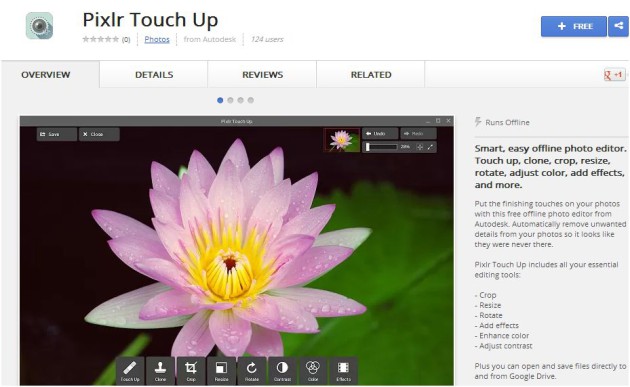Click the 'Pixlr Touch Up' page title
This screenshot has height=387, width=630.
(150, 20)
